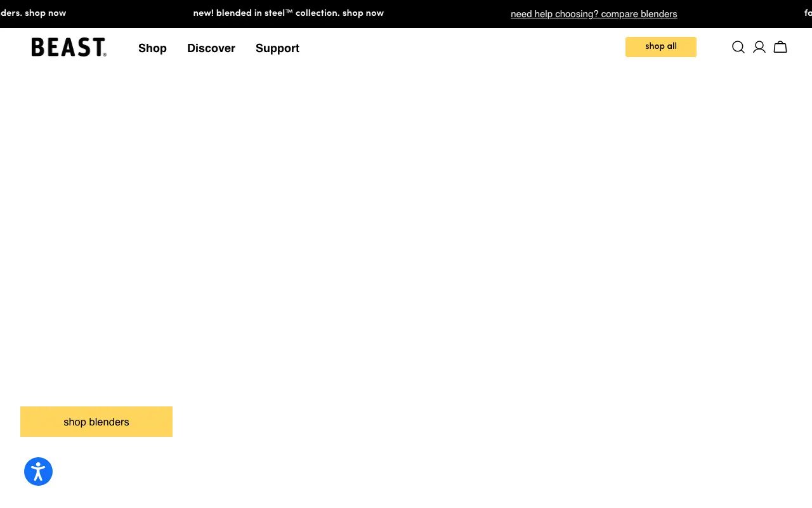Viewport: 812px width, 508px height.
Task: Open the search icon in the header
Action: [x=738, y=47]
